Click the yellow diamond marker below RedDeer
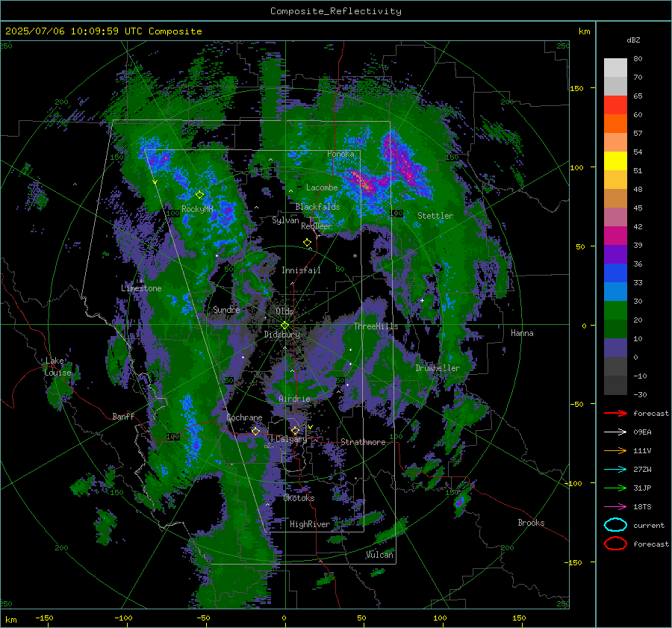 (x=308, y=243)
